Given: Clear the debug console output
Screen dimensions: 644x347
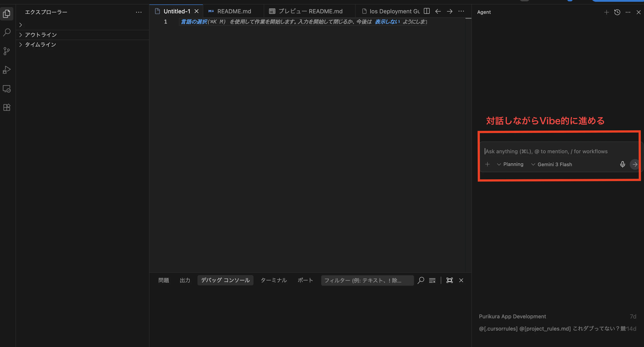Looking at the screenshot, I should point(432,280).
